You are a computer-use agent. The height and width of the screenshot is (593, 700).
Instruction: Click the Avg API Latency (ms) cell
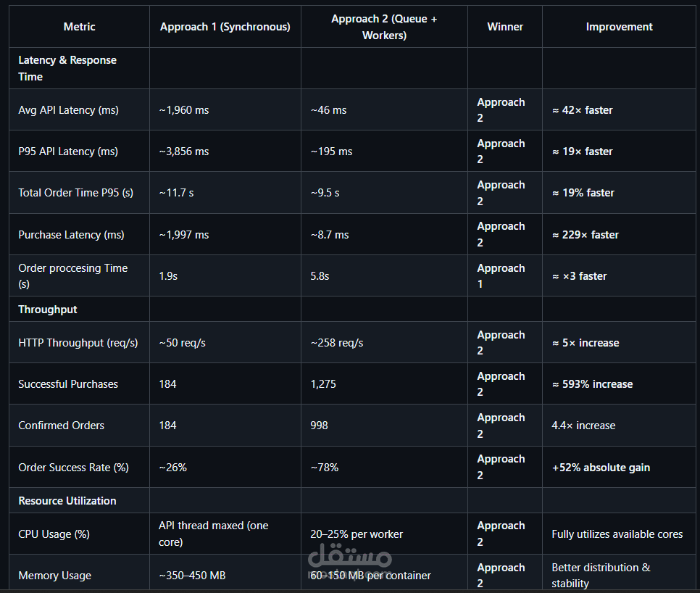[68, 110]
